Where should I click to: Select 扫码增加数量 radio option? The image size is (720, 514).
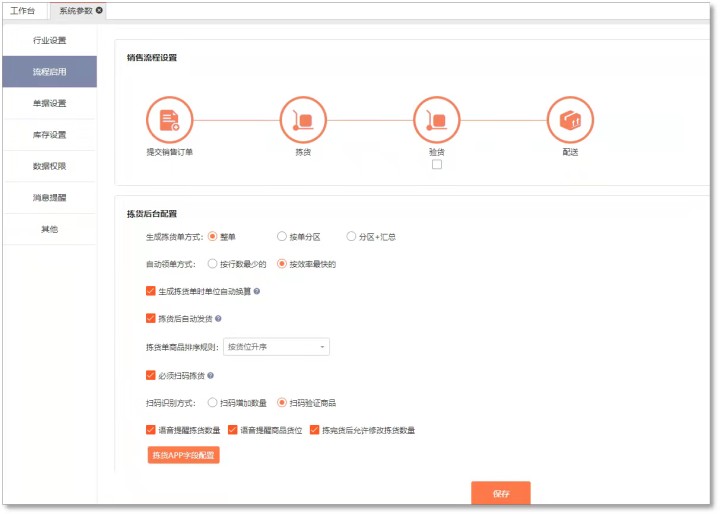point(212,403)
